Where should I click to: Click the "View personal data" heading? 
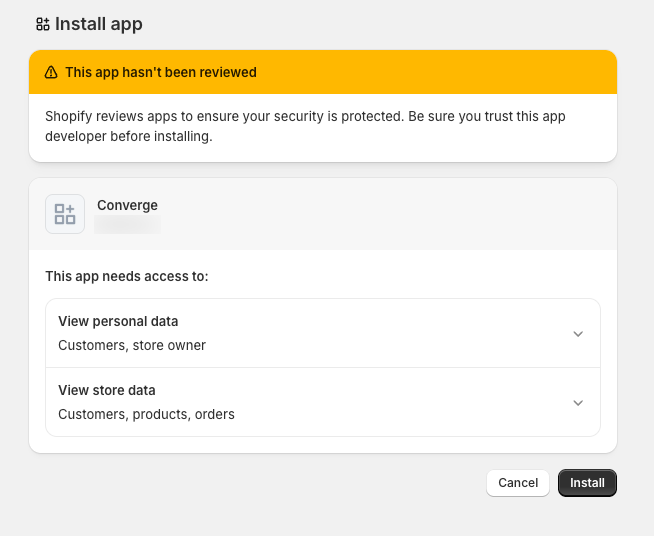coord(118,321)
